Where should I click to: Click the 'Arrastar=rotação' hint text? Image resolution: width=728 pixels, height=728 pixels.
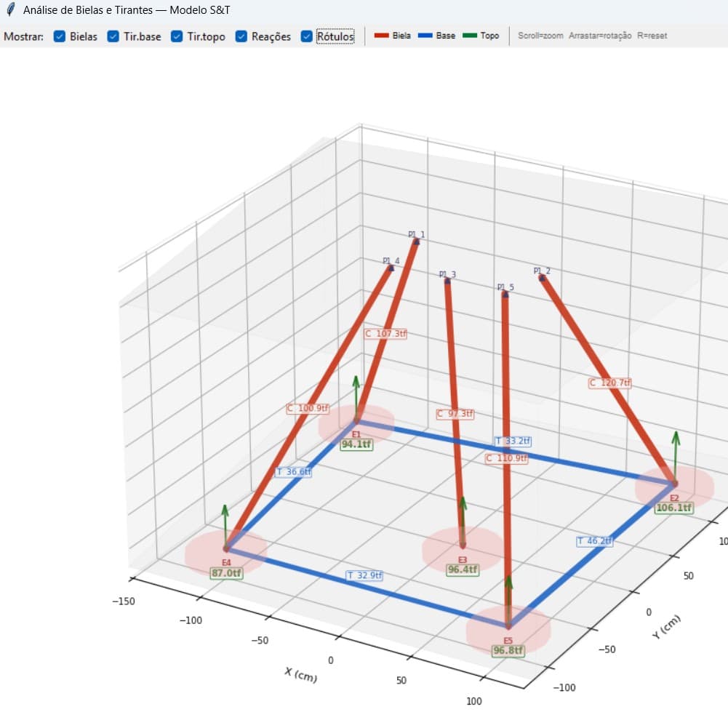600,36
